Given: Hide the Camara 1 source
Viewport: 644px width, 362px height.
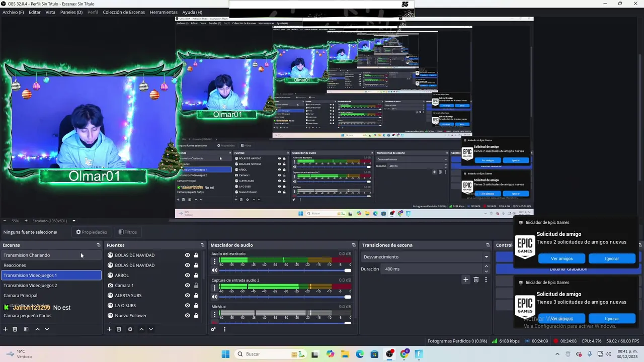Looking at the screenshot, I should click(x=188, y=286).
